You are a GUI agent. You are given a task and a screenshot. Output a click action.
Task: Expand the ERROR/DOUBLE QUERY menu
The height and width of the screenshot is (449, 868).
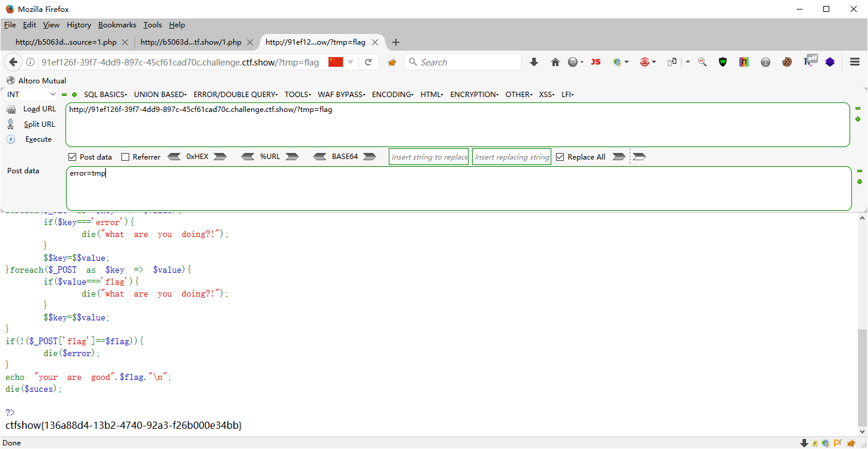click(236, 95)
